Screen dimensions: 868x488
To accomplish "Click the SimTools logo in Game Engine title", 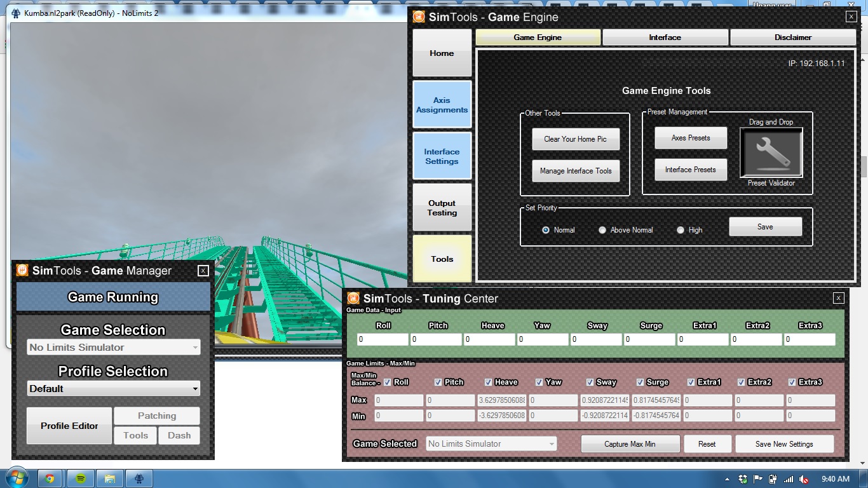I will tap(419, 17).
